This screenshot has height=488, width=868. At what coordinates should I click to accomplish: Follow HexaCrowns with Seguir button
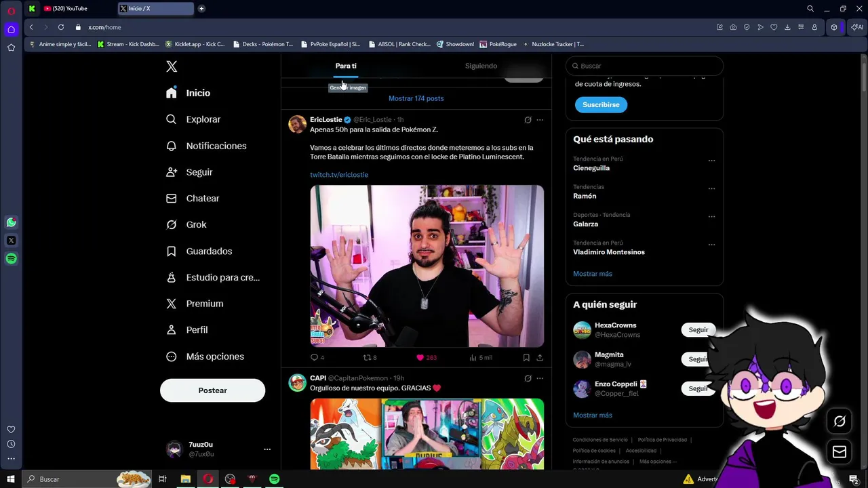(698, 329)
